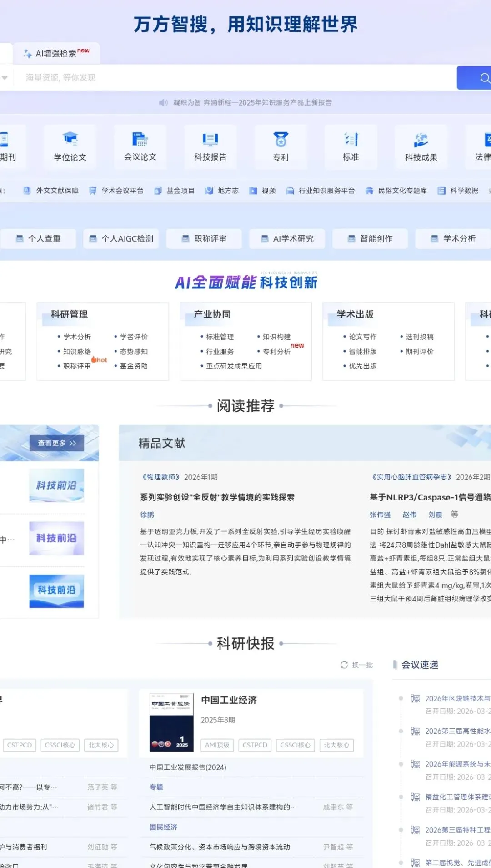491x868 pixels.
Task: Open the 标准 checklist icon
Action: 351,139
